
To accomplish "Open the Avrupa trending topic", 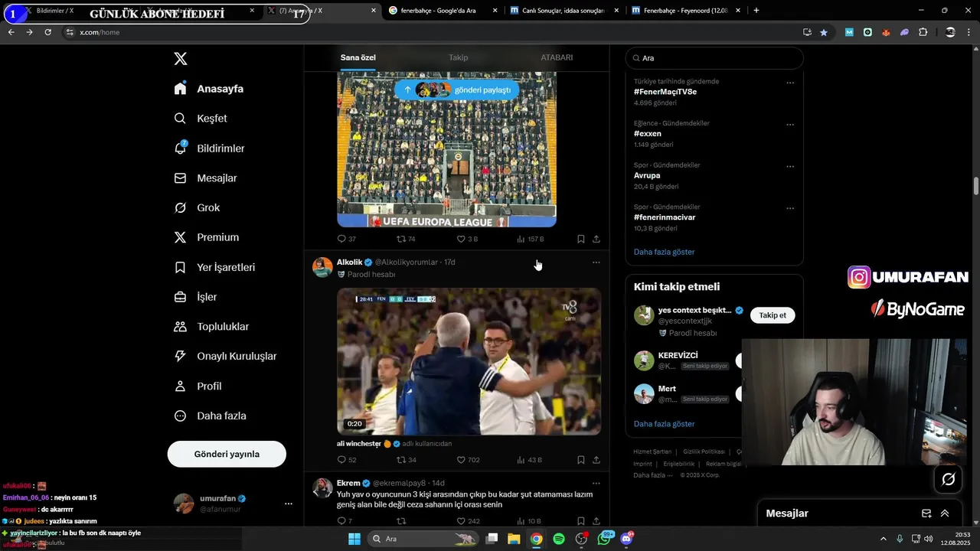I will [x=647, y=175].
